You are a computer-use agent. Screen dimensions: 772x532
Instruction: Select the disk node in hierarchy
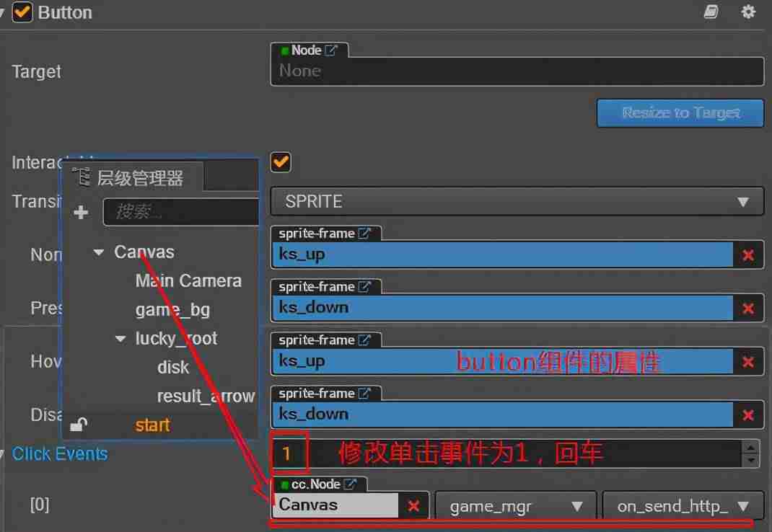tap(173, 368)
